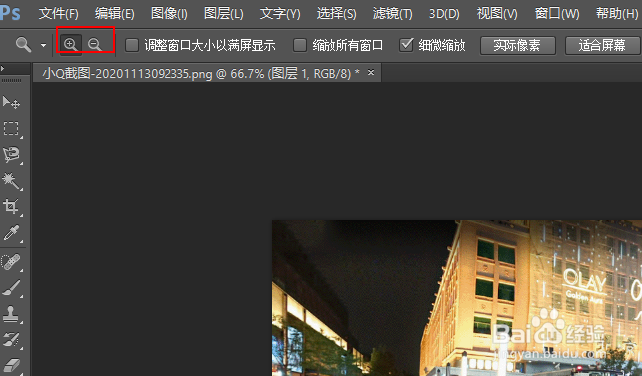Screen dimensions: 642x376
Task: Click the night street photo on canvas
Action: [457, 298]
